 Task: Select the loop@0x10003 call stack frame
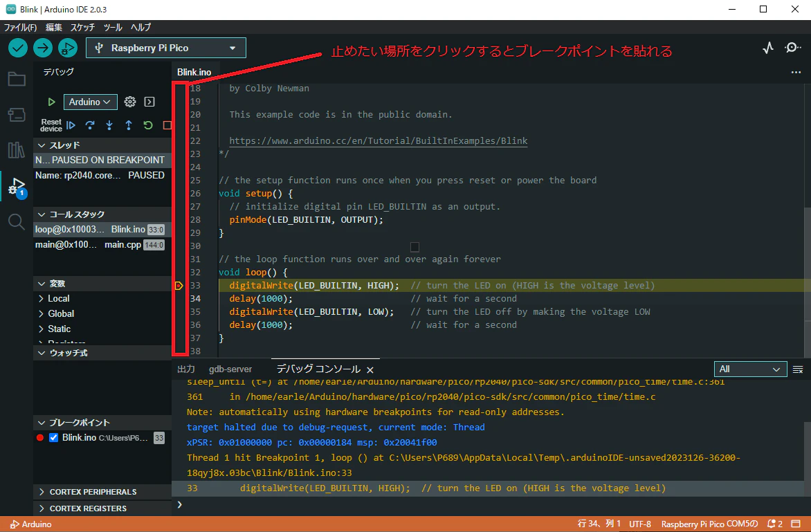pyautogui.click(x=102, y=230)
